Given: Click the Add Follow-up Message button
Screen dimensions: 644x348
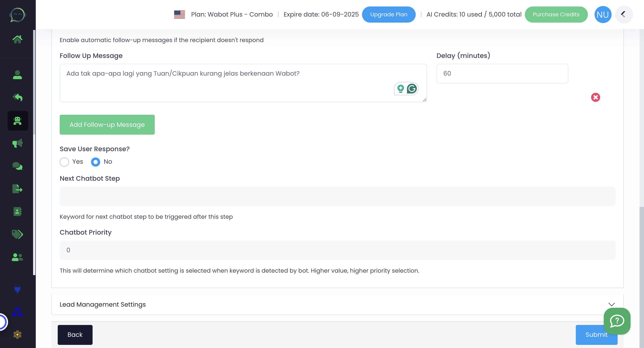Looking at the screenshot, I should pos(107,125).
